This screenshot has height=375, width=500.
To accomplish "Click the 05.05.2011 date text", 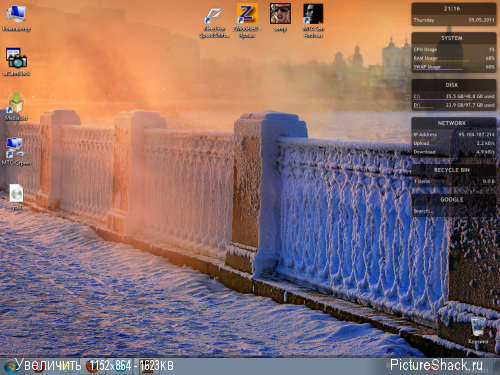I will pos(481,20).
